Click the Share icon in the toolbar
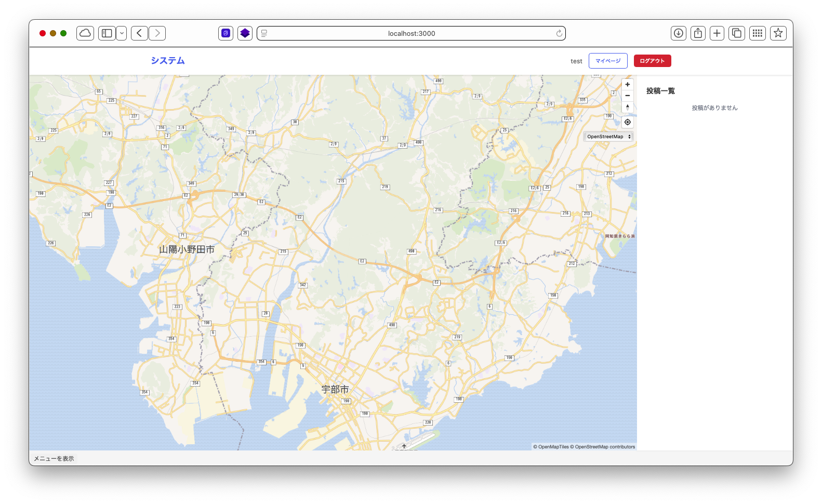 (698, 33)
